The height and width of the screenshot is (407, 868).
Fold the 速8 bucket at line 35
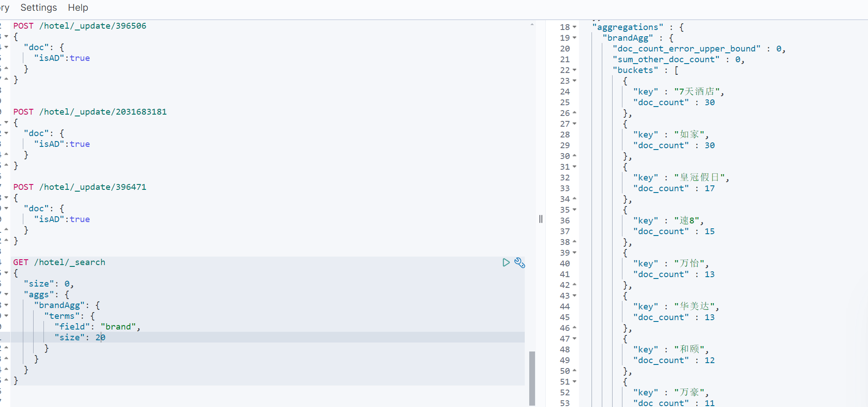(574, 210)
